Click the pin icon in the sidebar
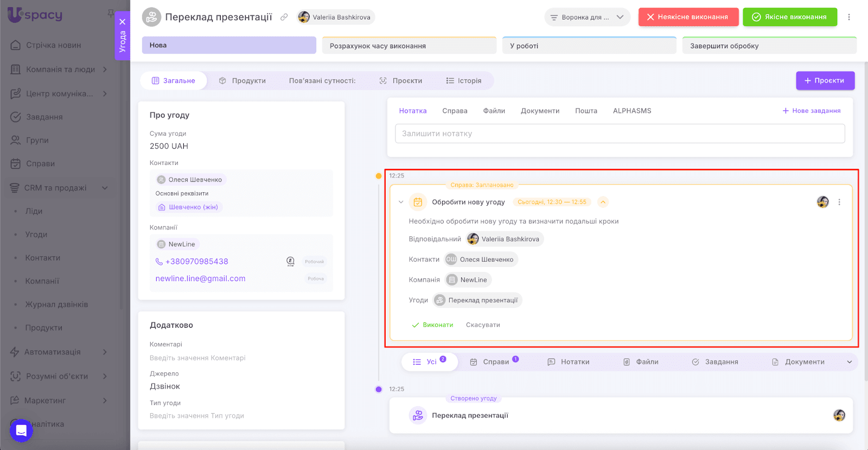Screen dimensions: 868x450 (x=111, y=12)
